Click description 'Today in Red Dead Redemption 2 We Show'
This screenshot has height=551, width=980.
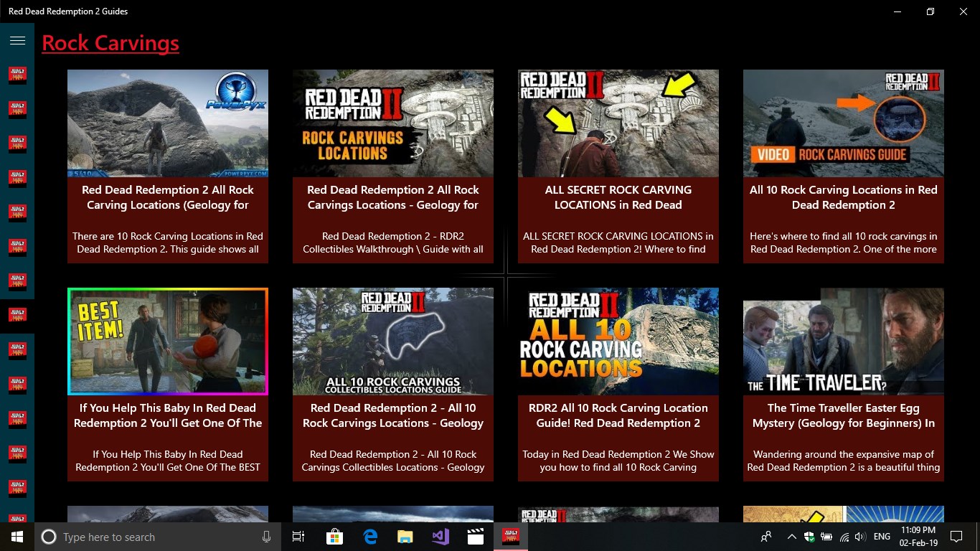click(x=618, y=454)
